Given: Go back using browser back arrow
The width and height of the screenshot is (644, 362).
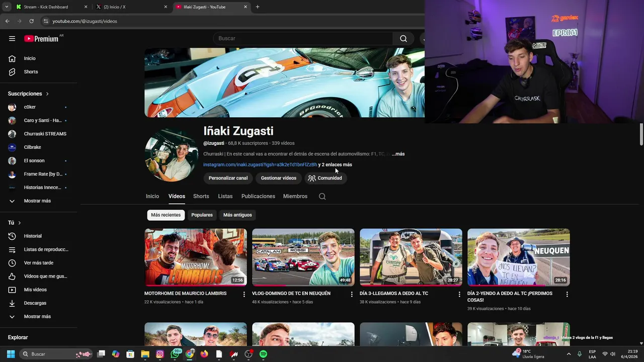Looking at the screenshot, I should pyautogui.click(x=7, y=21).
